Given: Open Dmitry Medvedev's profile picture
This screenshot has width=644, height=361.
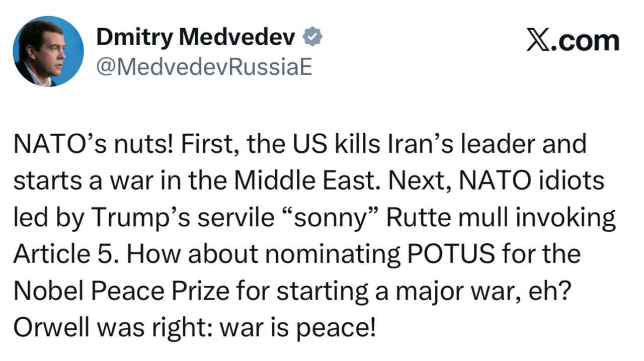Looking at the screenshot, I should (48, 51).
